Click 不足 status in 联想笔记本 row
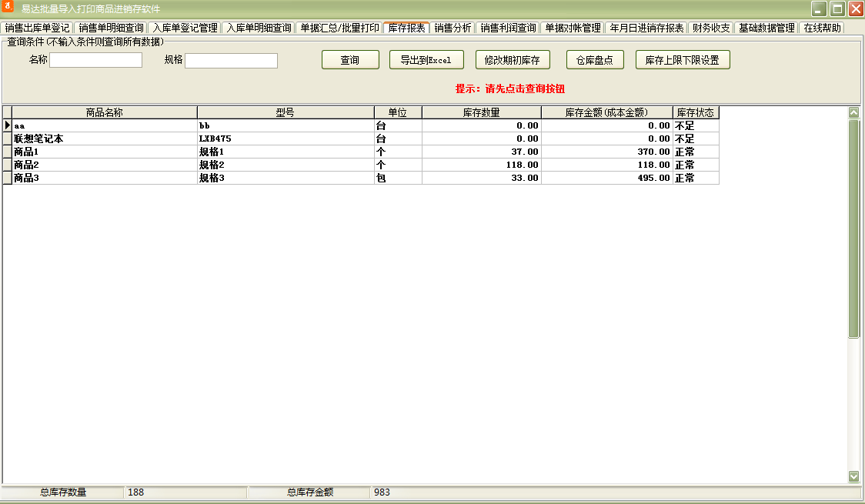Screen dimensions: 865x504 point(696,139)
